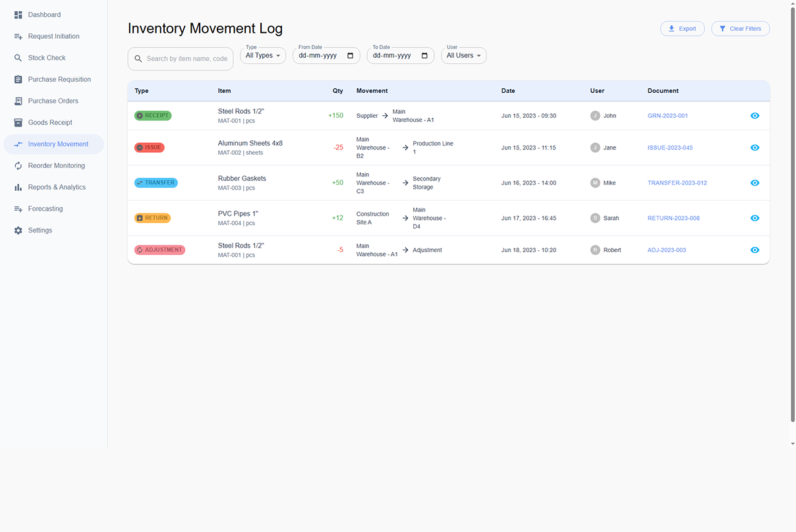Screen dimensions: 796x532
Task: Click the Settings gear icon
Action: pos(18,230)
